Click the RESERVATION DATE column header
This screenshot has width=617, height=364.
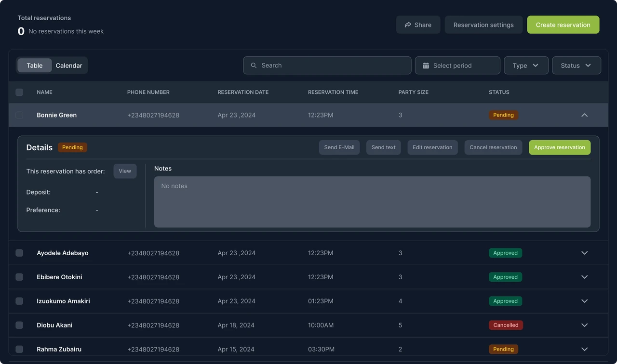pos(243,92)
